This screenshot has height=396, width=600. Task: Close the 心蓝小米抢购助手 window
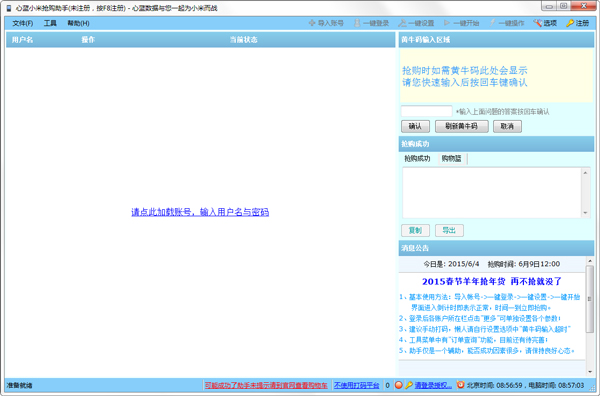pyautogui.click(x=584, y=6)
